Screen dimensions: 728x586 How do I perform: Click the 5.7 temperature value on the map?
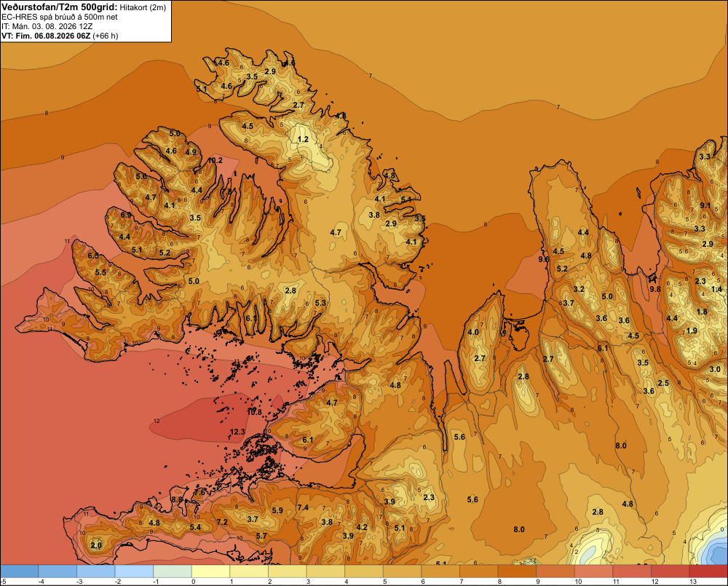tap(261, 536)
